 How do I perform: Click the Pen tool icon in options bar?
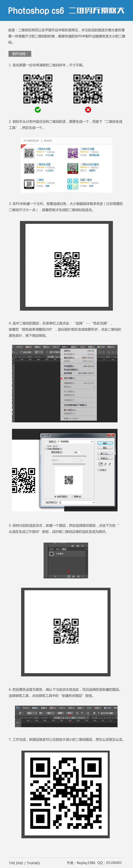pyautogui.click(x=20, y=713)
